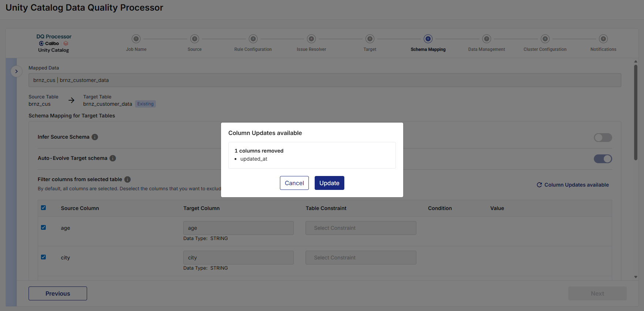Edit the city target column field
This screenshot has height=311, width=644.
[238, 258]
